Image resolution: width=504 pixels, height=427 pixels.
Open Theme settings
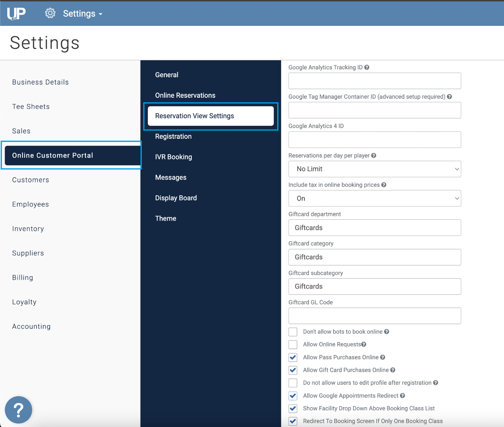(166, 218)
